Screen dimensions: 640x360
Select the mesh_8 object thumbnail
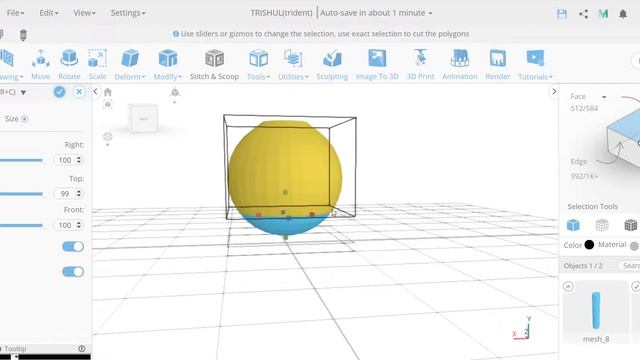pyautogui.click(x=596, y=311)
